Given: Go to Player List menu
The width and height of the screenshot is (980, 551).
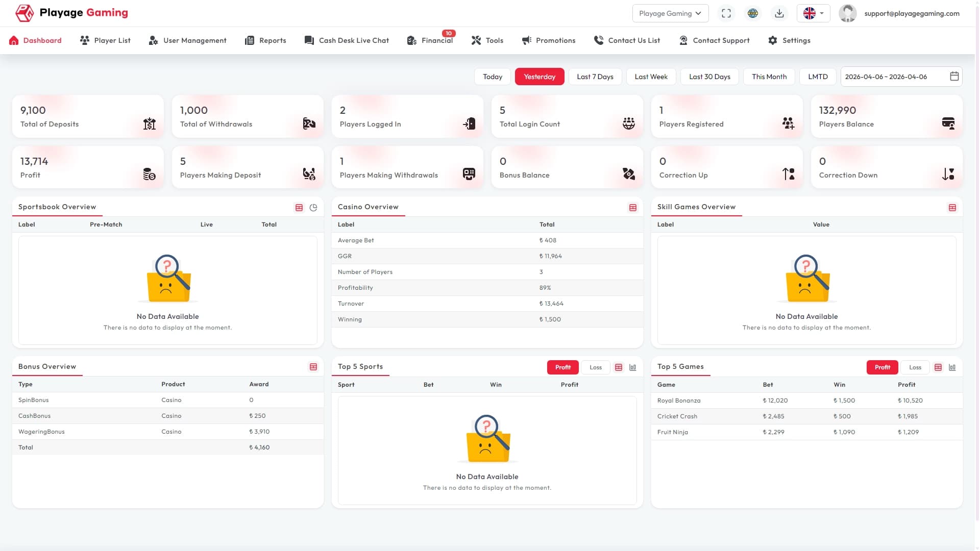Looking at the screenshot, I should [x=105, y=40].
